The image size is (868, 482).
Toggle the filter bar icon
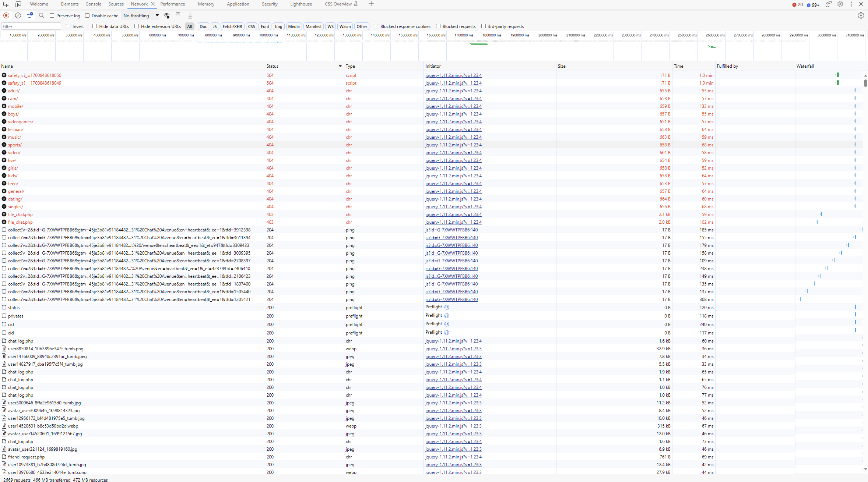[x=30, y=15]
